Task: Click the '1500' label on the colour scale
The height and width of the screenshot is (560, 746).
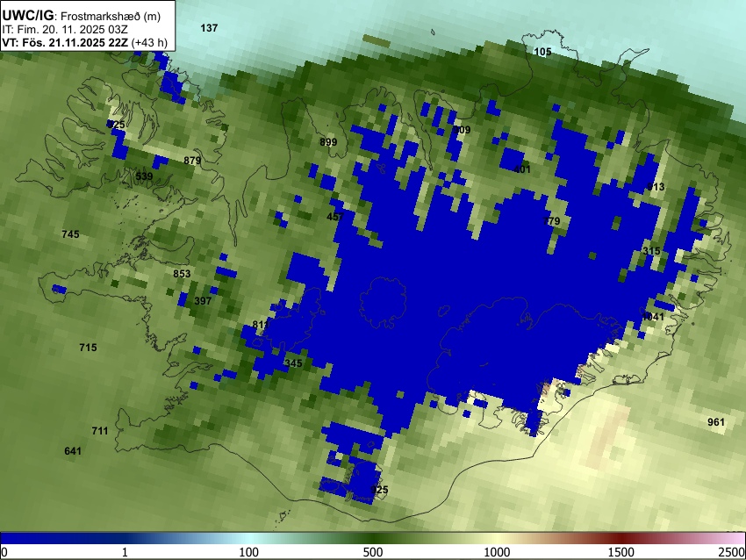Action: (x=621, y=552)
